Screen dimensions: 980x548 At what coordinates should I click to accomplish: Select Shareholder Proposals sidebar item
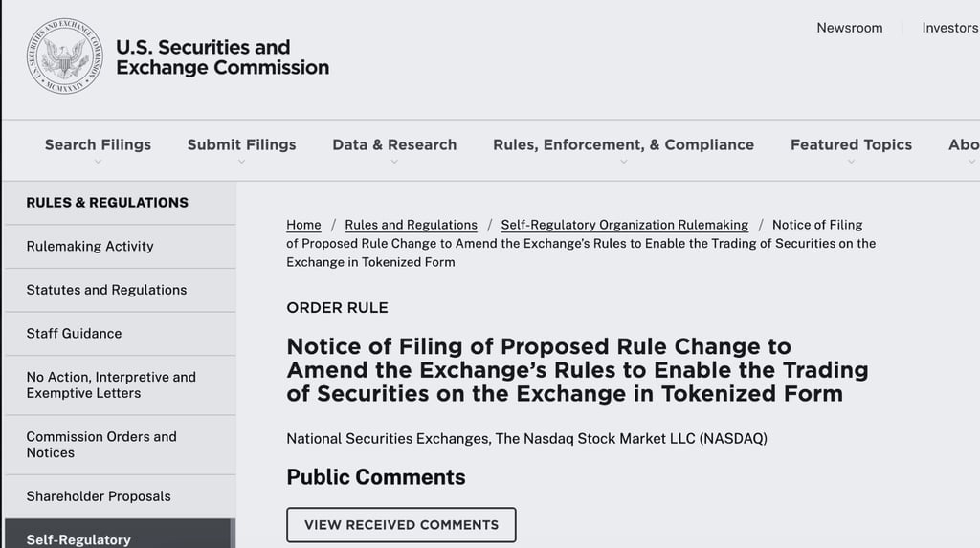pos(99,496)
